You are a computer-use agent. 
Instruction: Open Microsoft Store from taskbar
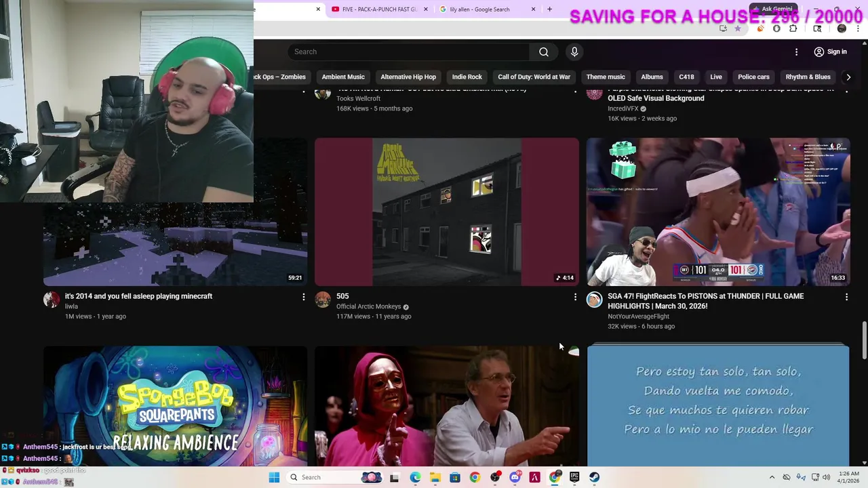455,477
